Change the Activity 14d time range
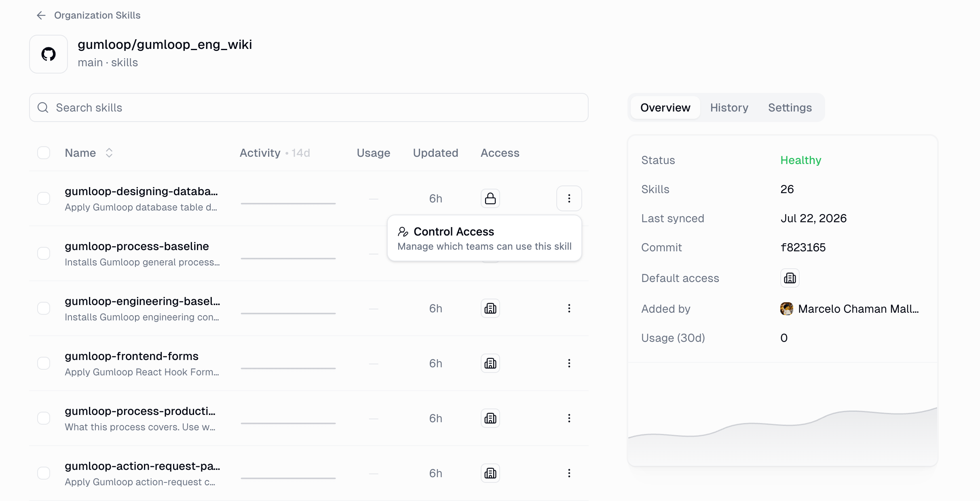 [x=300, y=153]
